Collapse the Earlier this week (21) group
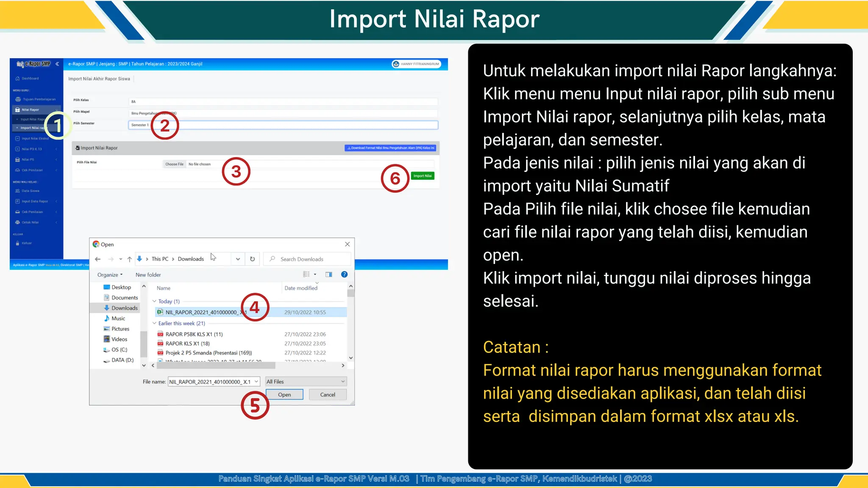 point(154,323)
